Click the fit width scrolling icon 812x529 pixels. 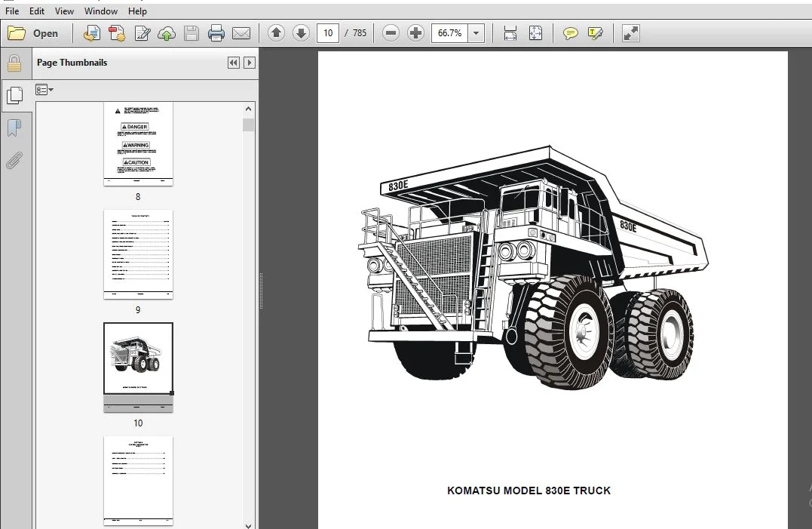510,33
